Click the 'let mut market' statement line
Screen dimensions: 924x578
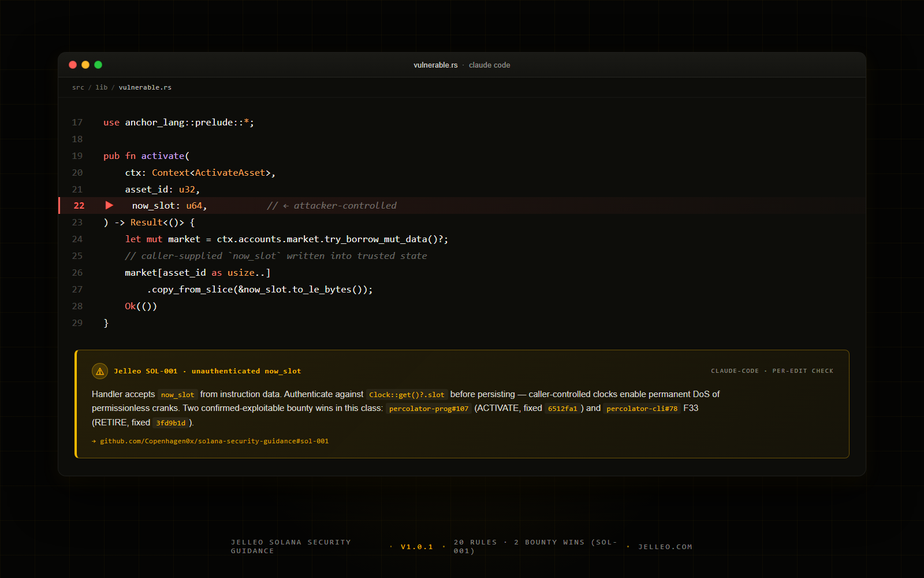click(286, 239)
